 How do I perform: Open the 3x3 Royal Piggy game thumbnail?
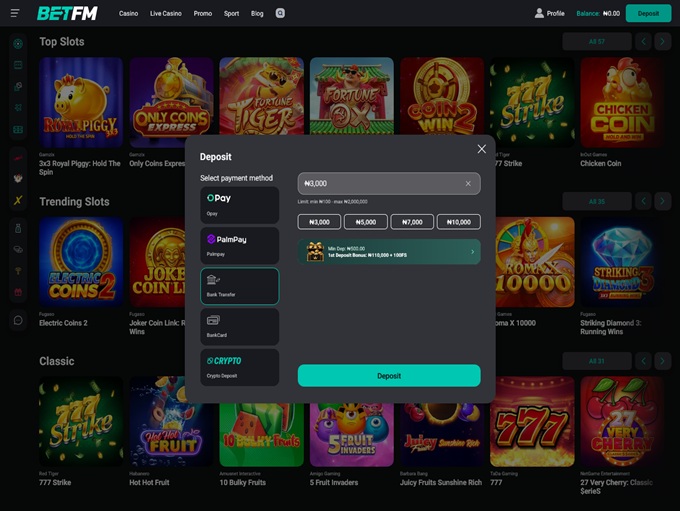click(81, 102)
